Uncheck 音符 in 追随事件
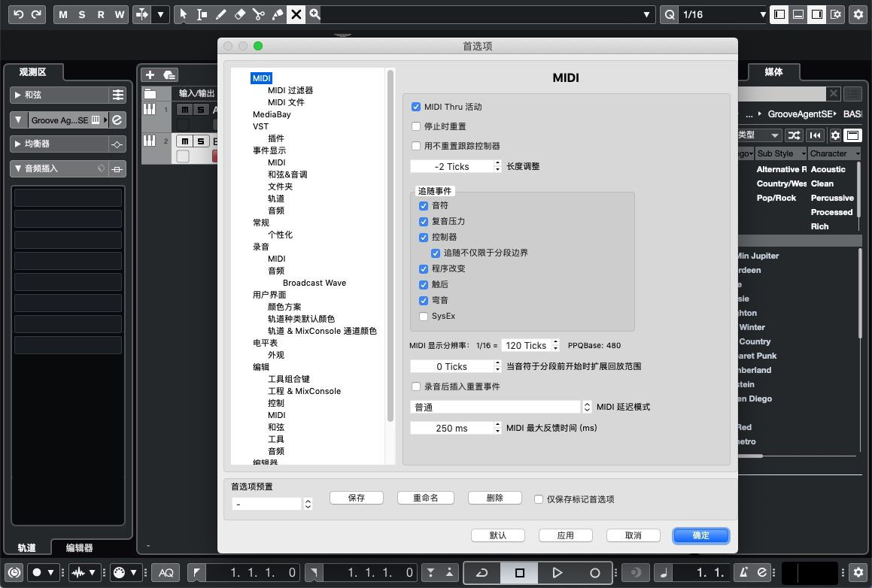The height and width of the screenshot is (588, 872). [x=424, y=205]
